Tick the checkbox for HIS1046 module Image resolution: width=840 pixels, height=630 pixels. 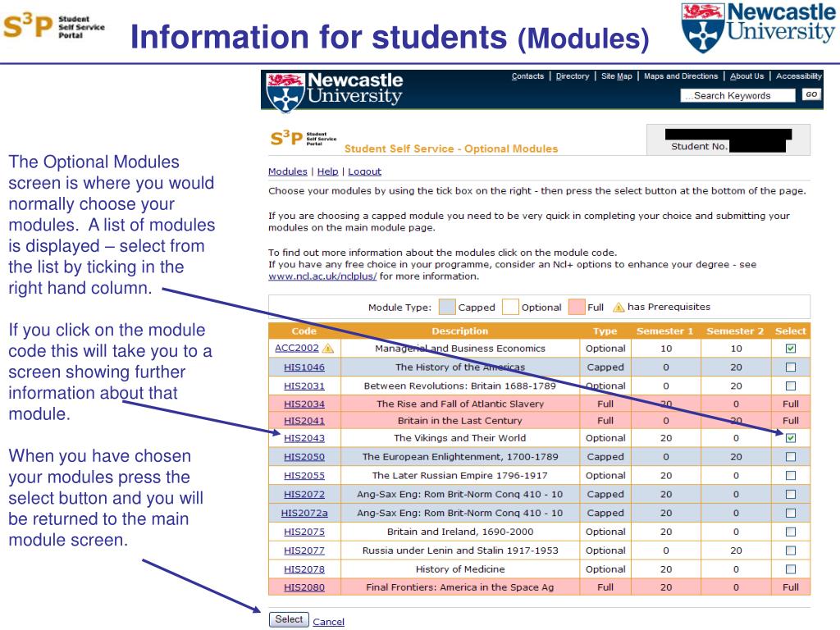coord(790,367)
